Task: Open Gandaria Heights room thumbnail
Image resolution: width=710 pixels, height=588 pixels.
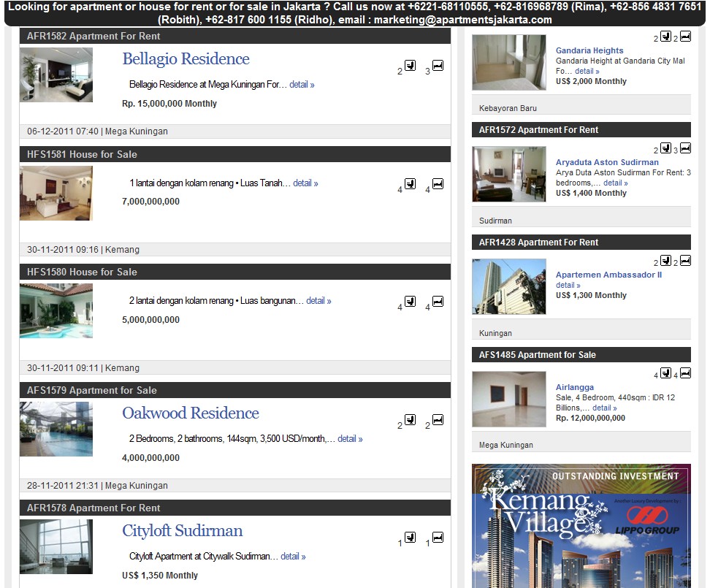Action: 509,63
